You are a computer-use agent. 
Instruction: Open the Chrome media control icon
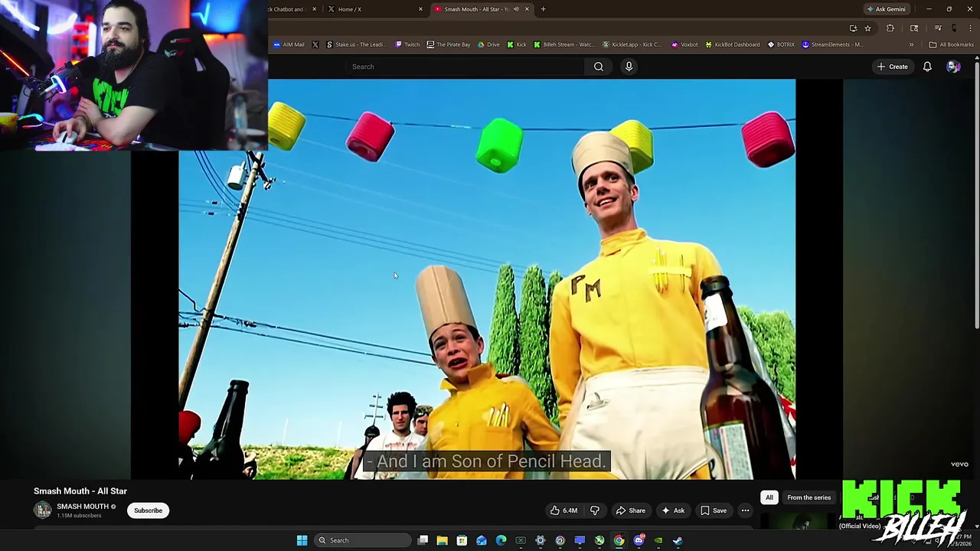point(938,28)
